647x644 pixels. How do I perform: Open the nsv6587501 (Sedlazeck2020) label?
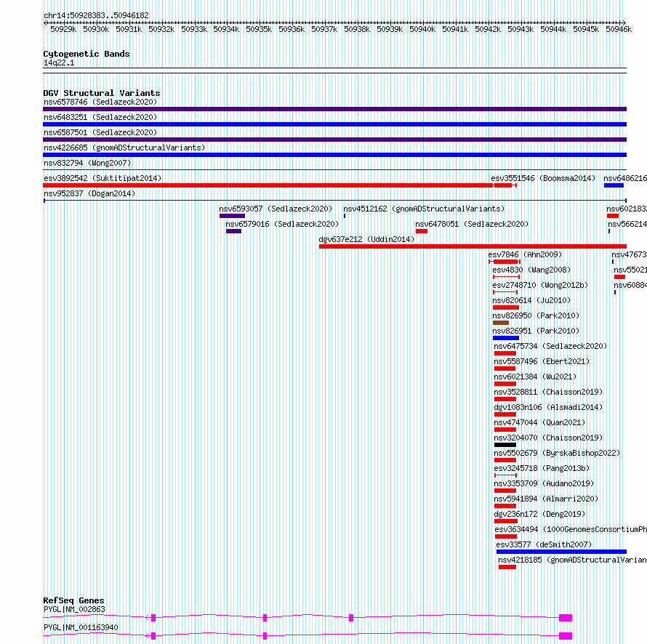click(x=100, y=132)
